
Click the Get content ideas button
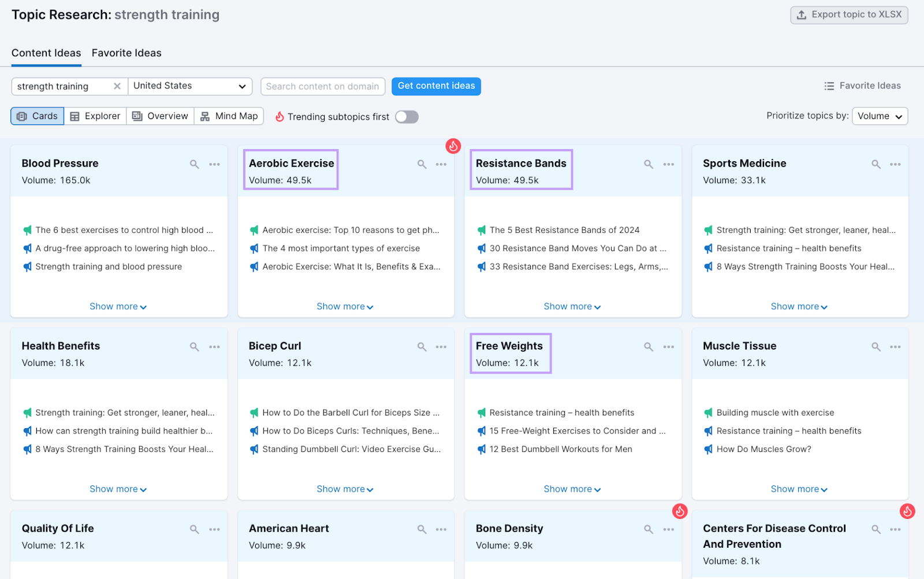click(x=436, y=86)
